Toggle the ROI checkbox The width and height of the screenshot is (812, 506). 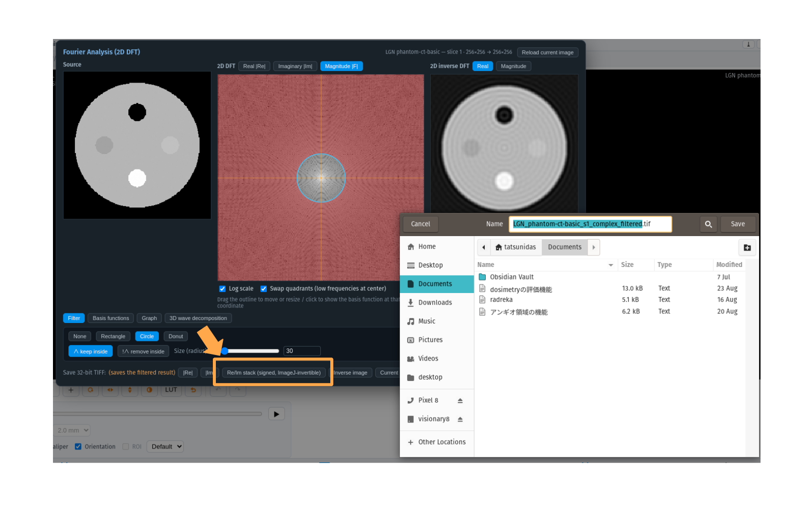(126, 446)
